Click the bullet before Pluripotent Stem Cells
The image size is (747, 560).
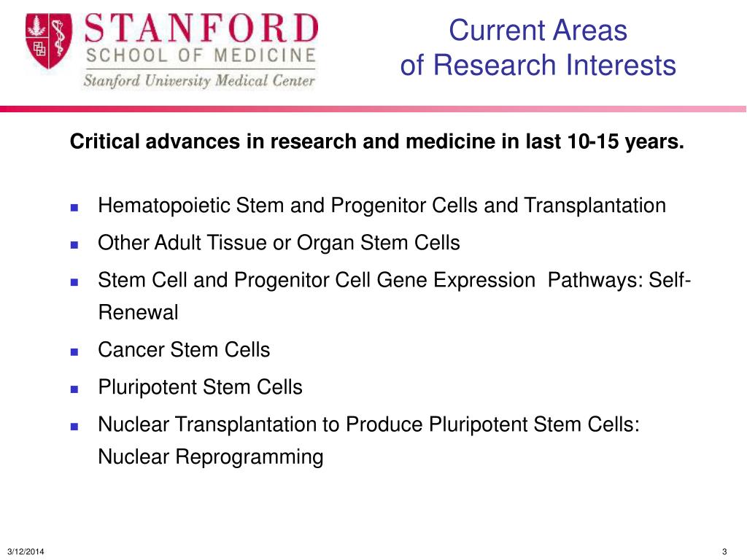(74, 389)
